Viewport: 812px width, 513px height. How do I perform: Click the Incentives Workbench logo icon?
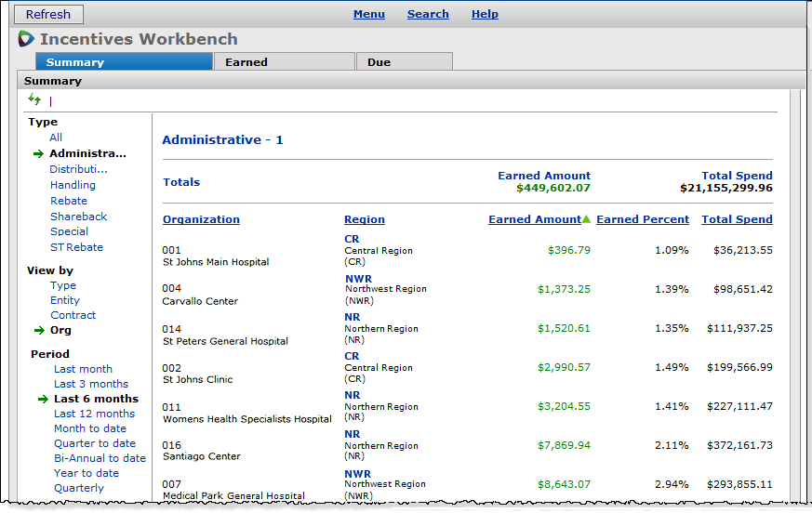[x=26, y=39]
